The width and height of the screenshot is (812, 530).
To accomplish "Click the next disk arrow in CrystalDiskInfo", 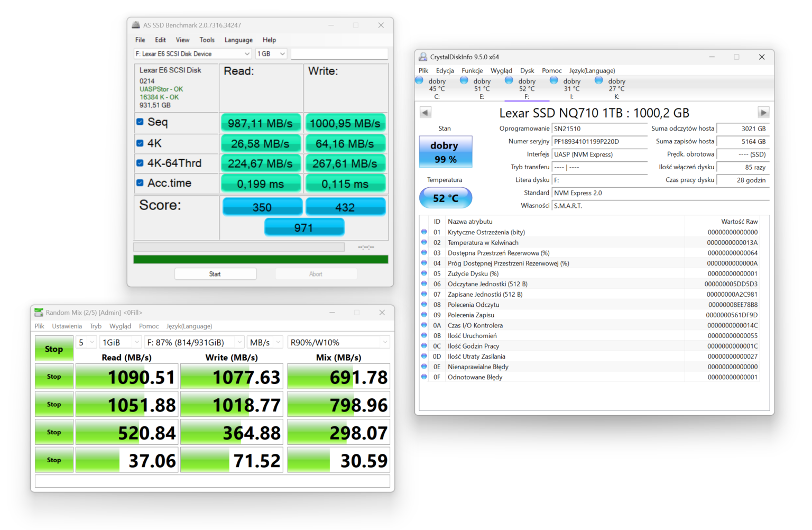I will (764, 112).
